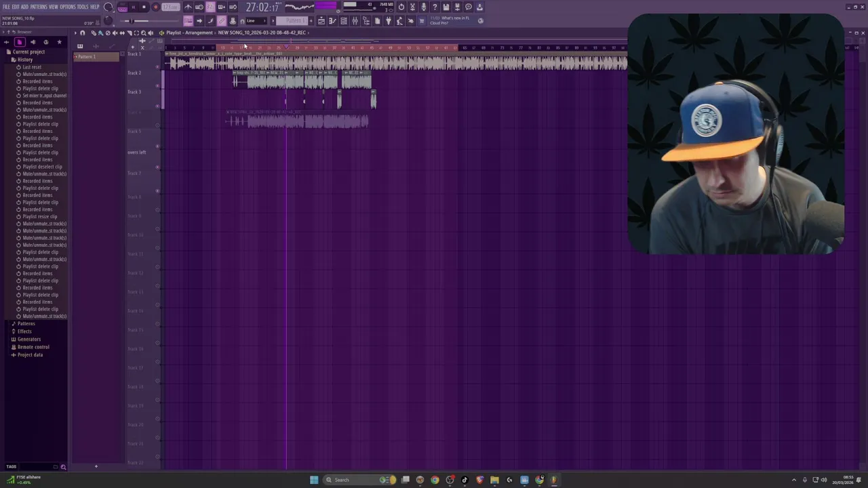The width and height of the screenshot is (868, 488).
Task: Open the TOOLS menu
Action: 83,7
